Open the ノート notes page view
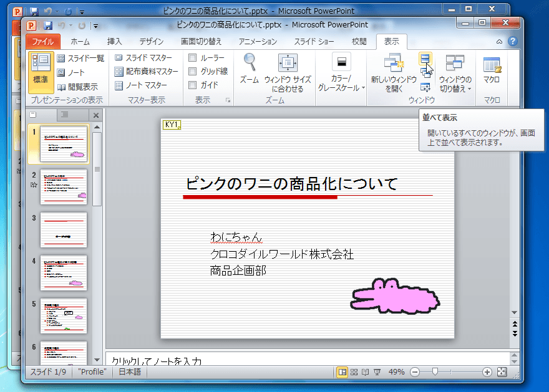 [70, 72]
